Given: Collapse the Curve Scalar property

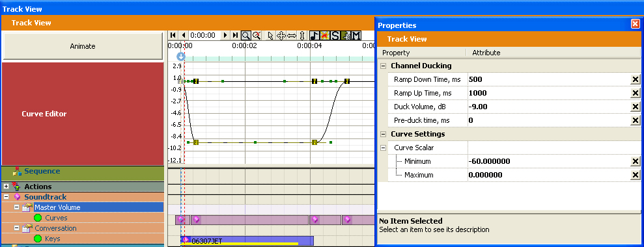Looking at the screenshot, I should [383, 148].
